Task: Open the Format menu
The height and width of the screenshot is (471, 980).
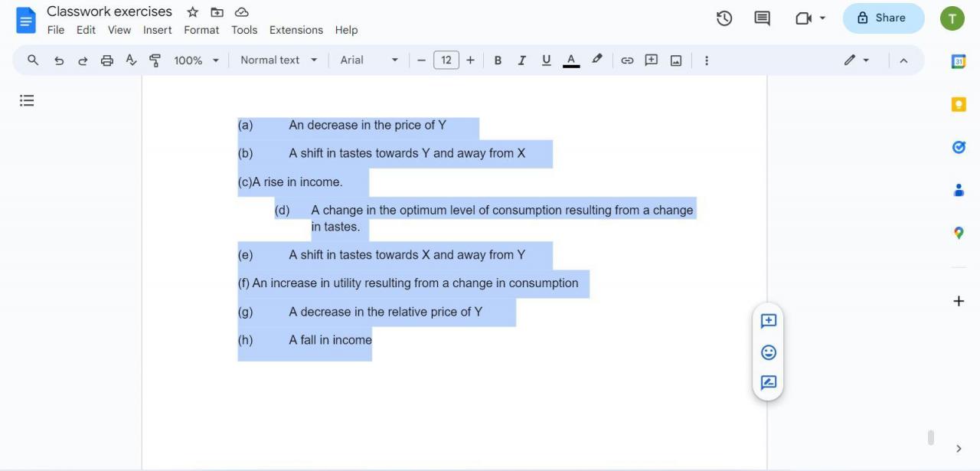Action: (201, 30)
